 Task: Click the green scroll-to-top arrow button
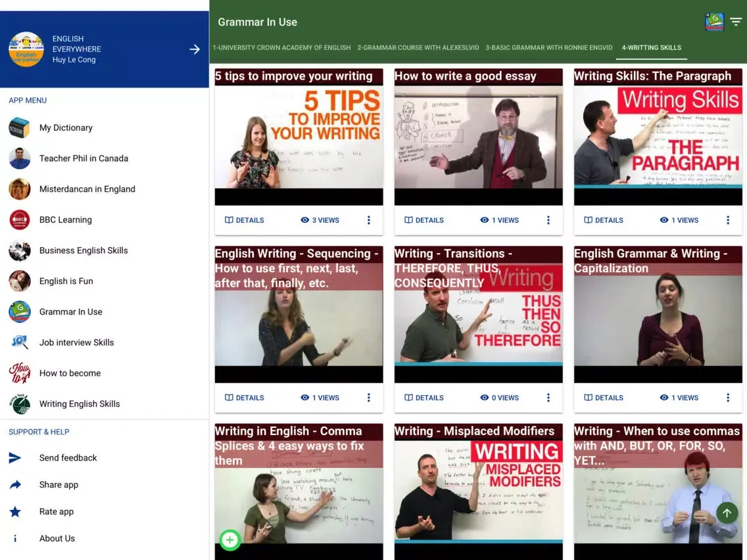(727, 513)
